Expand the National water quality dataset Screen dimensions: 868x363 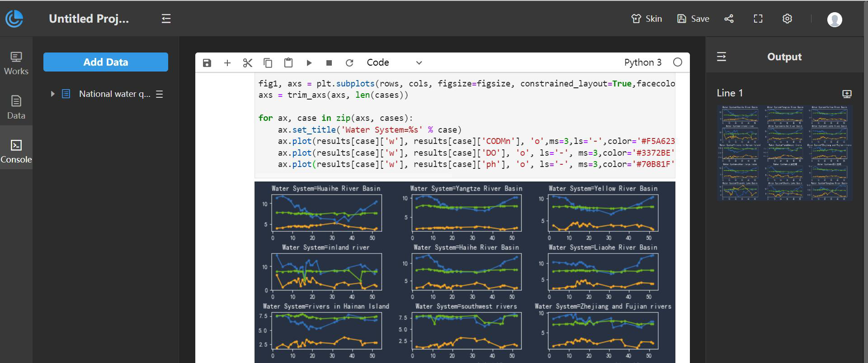point(52,94)
